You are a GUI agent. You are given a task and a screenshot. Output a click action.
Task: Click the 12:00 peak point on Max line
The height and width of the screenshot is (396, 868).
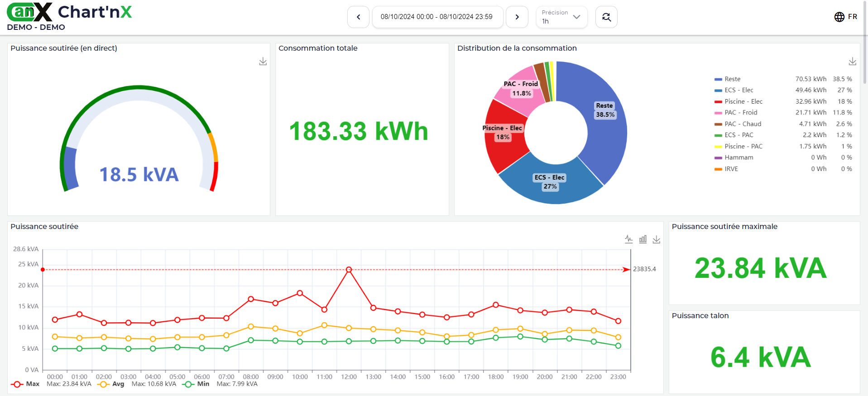349,270
